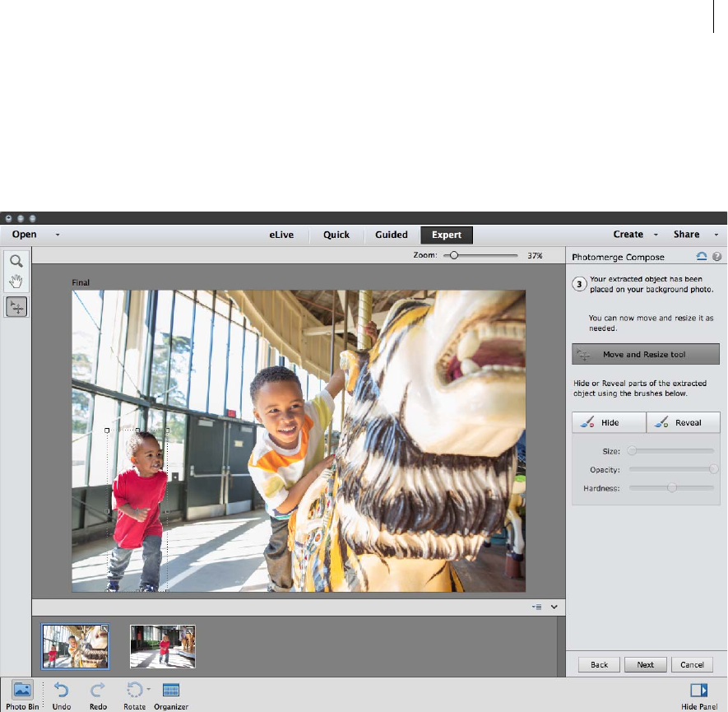The width and height of the screenshot is (728, 712).
Task: Enable the Move and Resize tool
Action: [645, 354]
